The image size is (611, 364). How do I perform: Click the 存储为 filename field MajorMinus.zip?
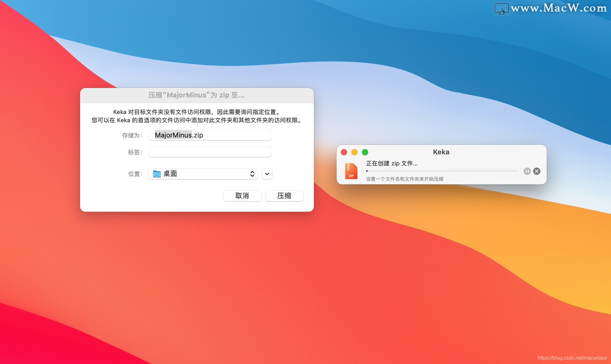click(x=210, y=135)
